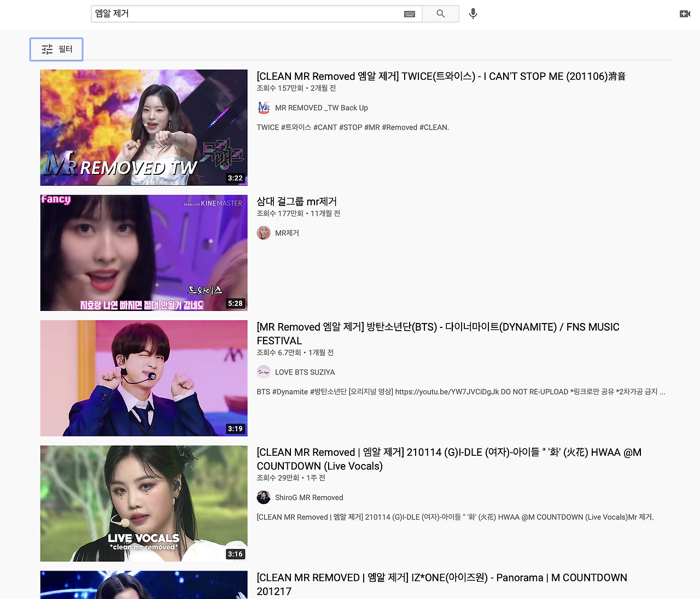This screenshot has height=599, width=700.
Task: Click the create video camera icon top right
Action: click(x=685, y=13)
